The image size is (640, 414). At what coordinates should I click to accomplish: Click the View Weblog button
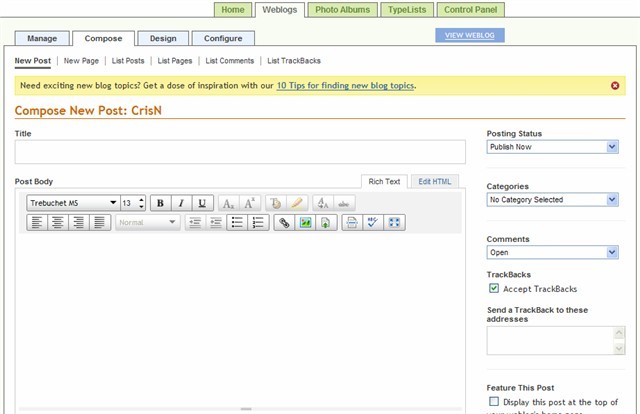471,35
